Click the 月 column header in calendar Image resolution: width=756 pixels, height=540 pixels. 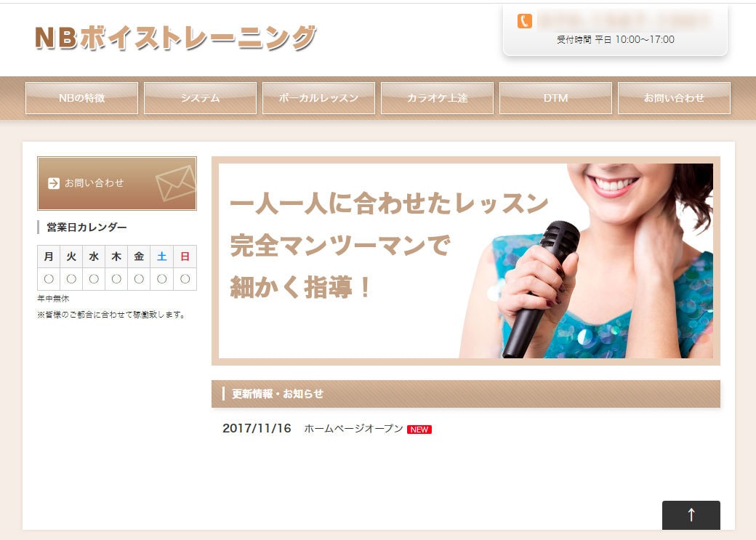49,257
